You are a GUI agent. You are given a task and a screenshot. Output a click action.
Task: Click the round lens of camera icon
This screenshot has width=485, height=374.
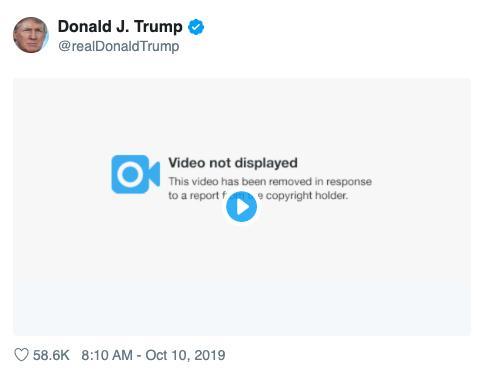[x=130, y=174]
